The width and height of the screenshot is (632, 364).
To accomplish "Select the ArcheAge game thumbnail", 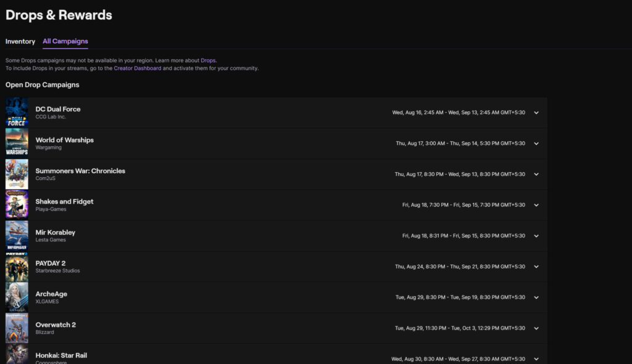I will click(x=17, y=297).
